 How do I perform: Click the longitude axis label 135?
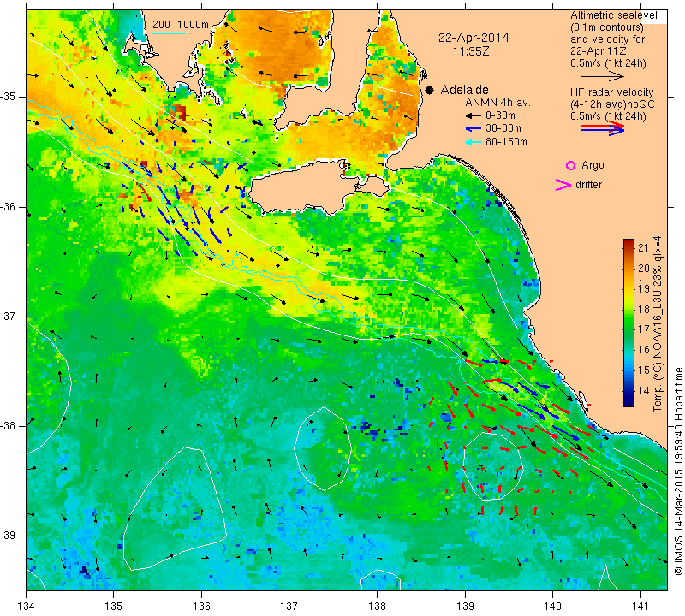pyautogui.click(x=114, y=607)
